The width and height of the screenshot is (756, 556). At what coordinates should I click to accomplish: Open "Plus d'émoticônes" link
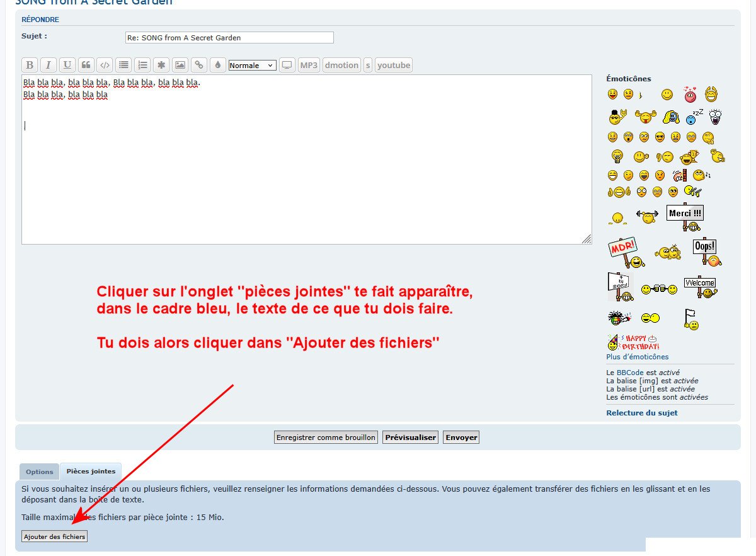(x=637, y=357)
